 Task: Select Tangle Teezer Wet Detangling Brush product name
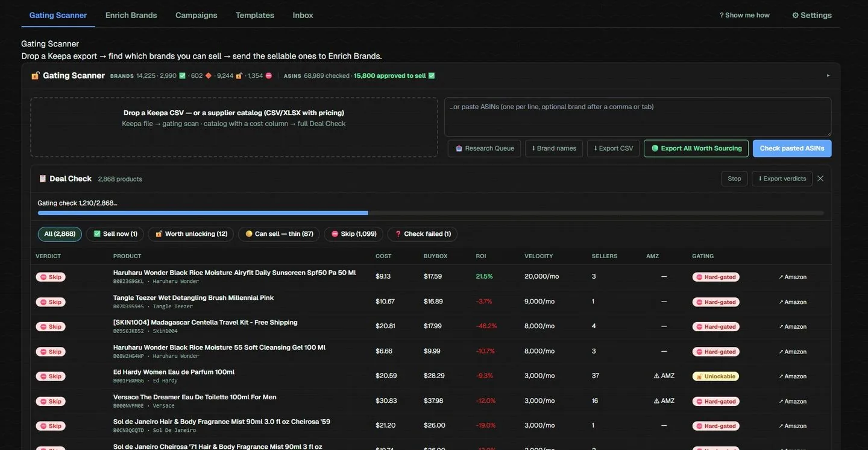(193, 297)
